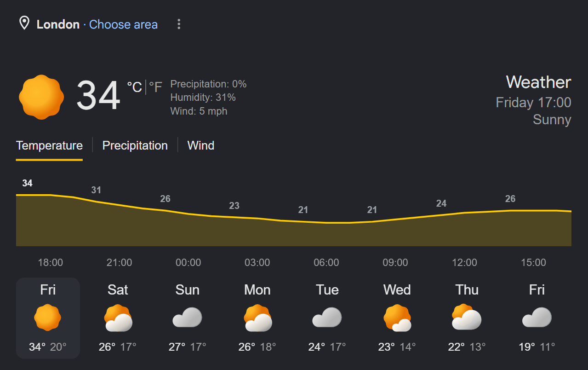Select the °C temperature unit
Screen dimensions: 588x370
[x=134, y=87]
